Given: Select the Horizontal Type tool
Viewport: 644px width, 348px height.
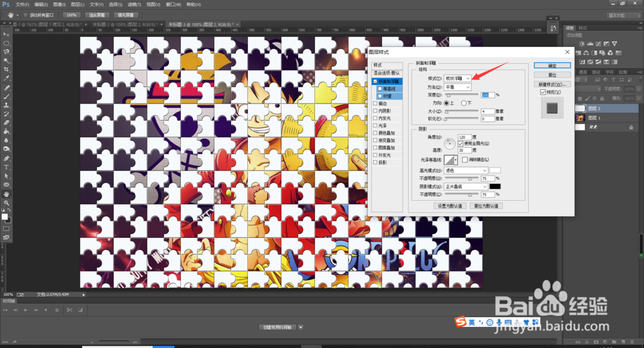Looking at the screenshot, I should [6, 167].
